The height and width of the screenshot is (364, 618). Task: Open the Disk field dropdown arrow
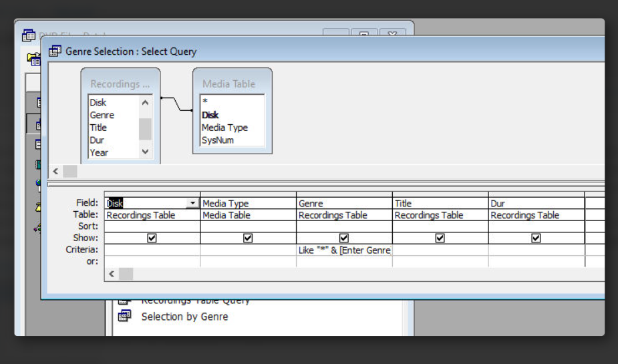192,203
